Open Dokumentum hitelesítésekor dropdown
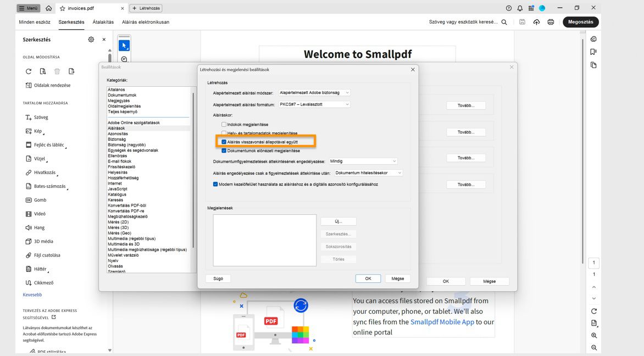Image resolution: width=644 pixels, height=356 pixels. (368, 173)
